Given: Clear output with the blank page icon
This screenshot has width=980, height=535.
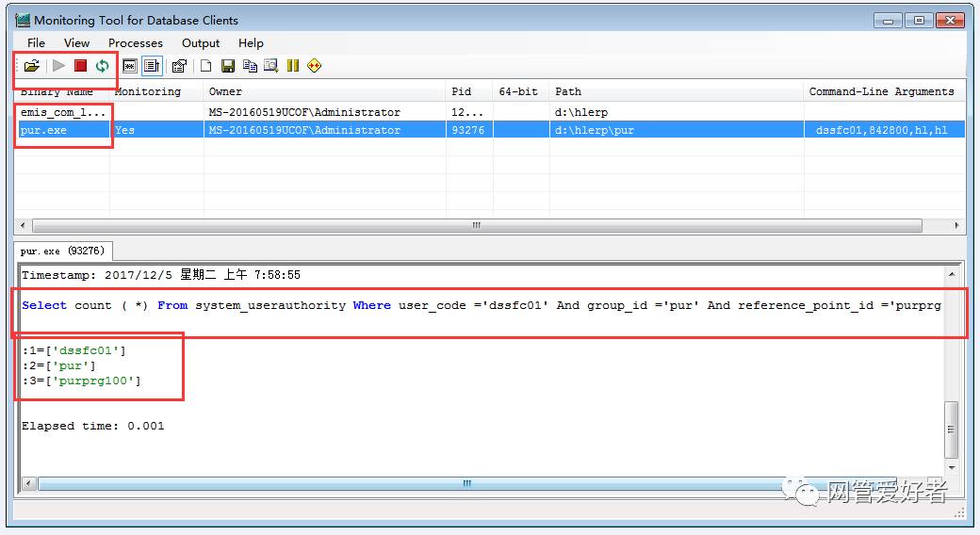Looking at the screenshot, I should [205, 66].
